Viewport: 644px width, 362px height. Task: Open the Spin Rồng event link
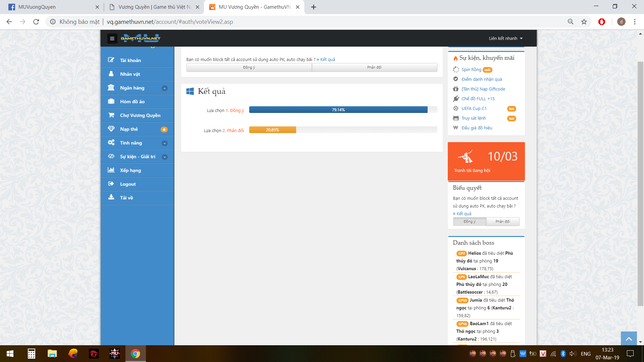point(471,70)
